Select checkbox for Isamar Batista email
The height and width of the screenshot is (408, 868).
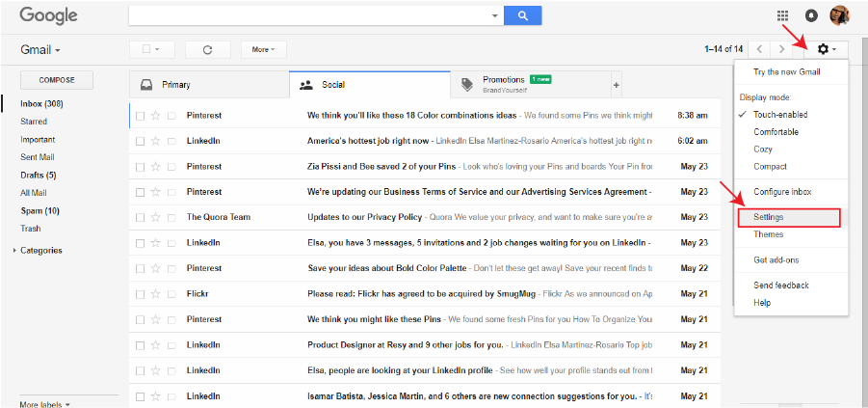[x=140, y=396]
